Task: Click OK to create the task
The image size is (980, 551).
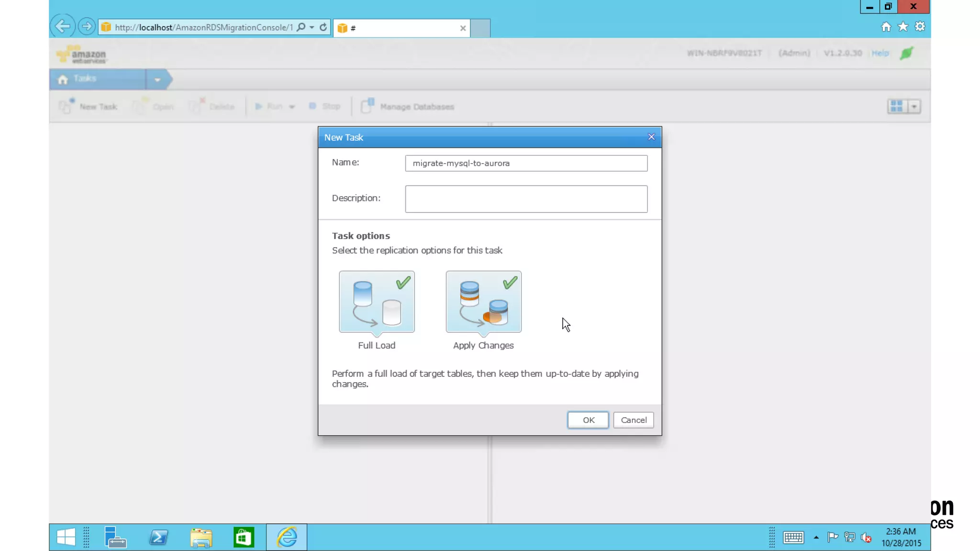Action: coord(588,420)
